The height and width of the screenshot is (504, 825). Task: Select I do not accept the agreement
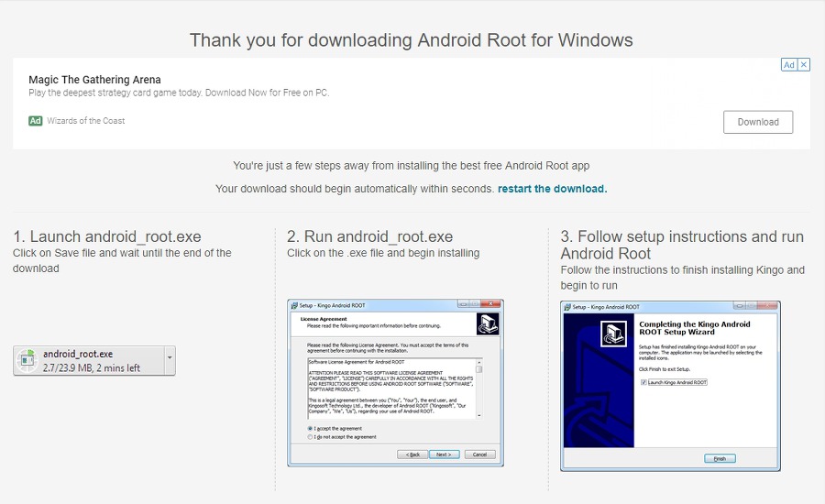[x=310, y=437]
